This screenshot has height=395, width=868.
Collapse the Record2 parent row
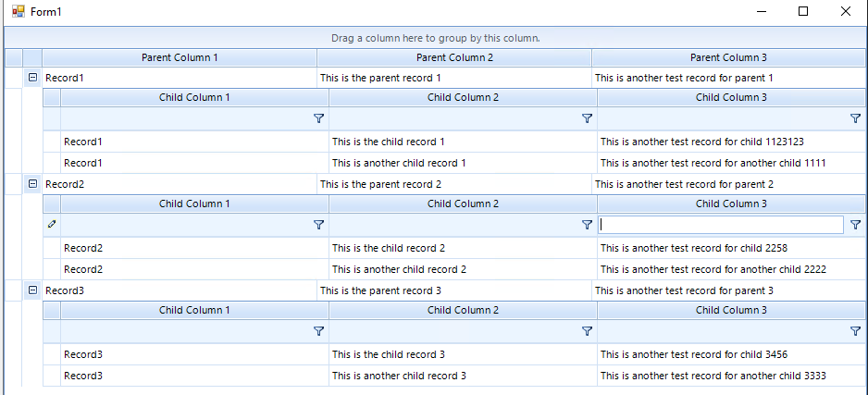(33, 184)
